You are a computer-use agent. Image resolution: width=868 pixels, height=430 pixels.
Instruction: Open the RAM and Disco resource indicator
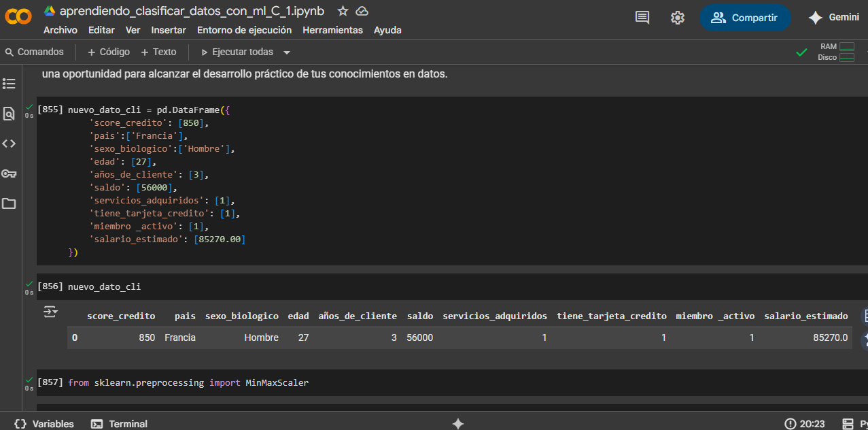(836, 52)
